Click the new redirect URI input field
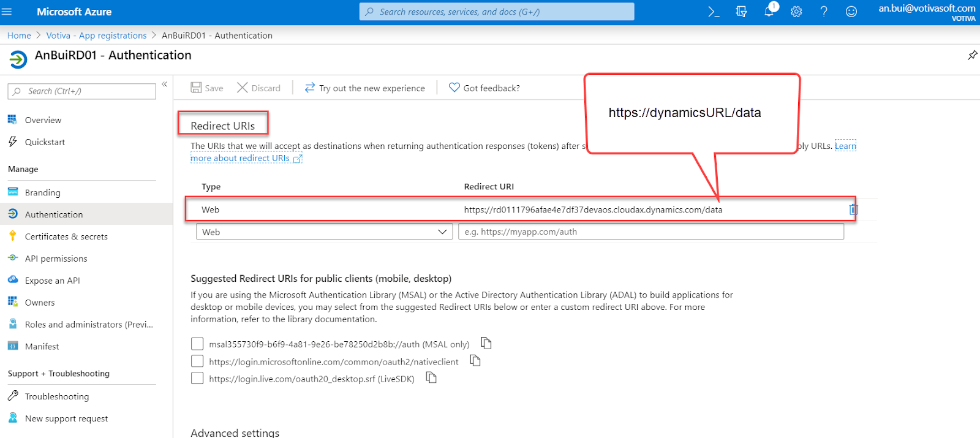Image resolution: width=980 pixels, height=438 pixels. click(651, 232)
